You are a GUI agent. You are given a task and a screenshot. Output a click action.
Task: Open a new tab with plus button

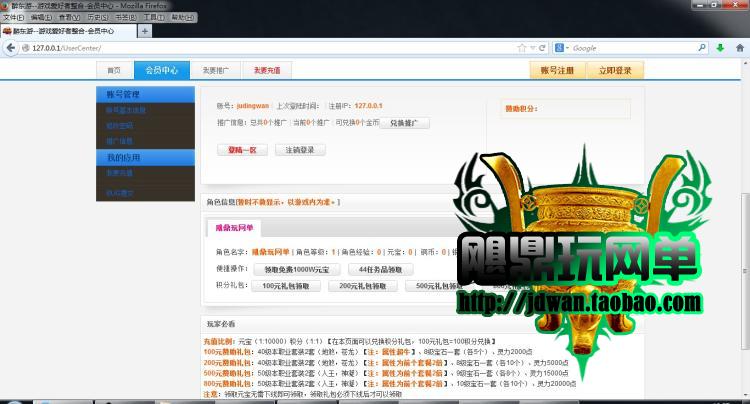point(145,31)
